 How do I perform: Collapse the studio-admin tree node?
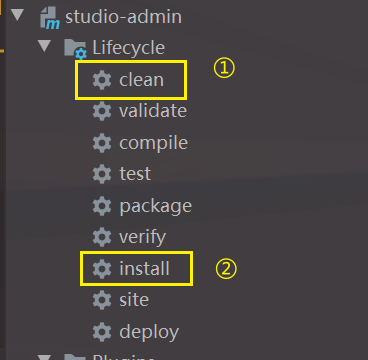18,15
